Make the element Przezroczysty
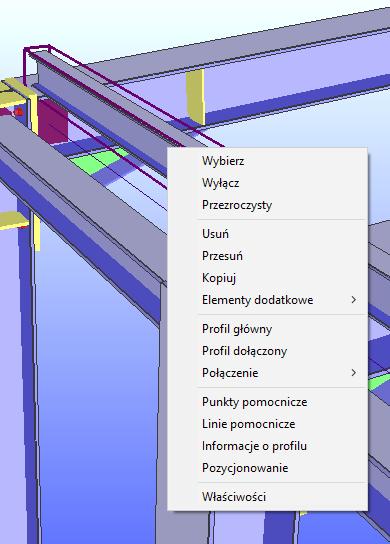390x544 pixels. (267, 205)
